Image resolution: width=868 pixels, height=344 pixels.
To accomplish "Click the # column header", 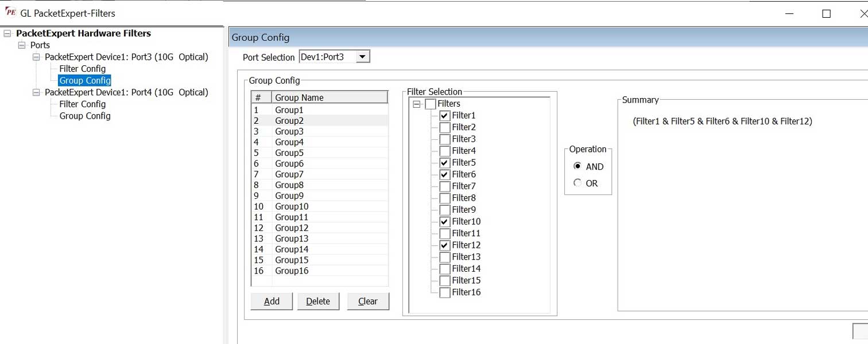I will [x=262, y=97].
